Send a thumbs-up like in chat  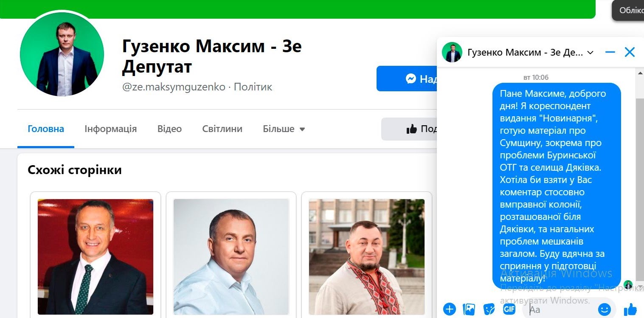click(x=630, y=309)
